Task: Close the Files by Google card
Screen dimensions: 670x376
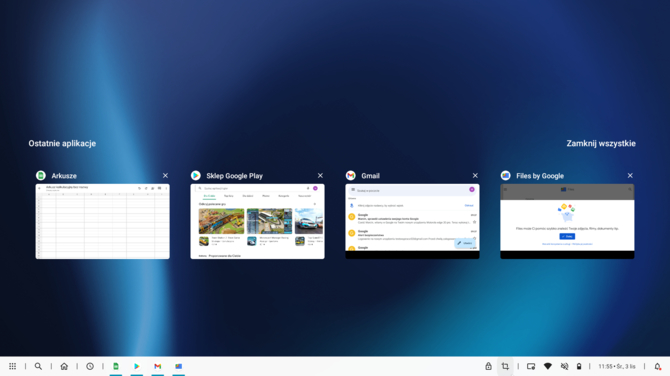Action: click(x=630, y=176)
